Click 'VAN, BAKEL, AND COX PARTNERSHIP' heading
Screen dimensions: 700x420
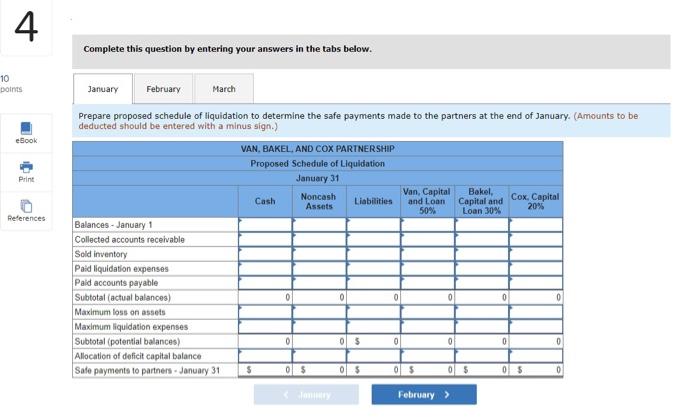[x=317, y=149]
